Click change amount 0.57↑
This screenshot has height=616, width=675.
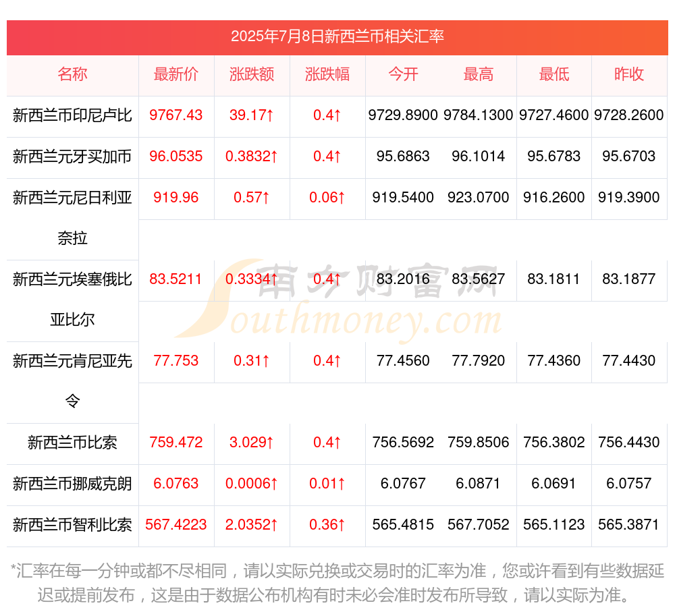tap(251, 198)
